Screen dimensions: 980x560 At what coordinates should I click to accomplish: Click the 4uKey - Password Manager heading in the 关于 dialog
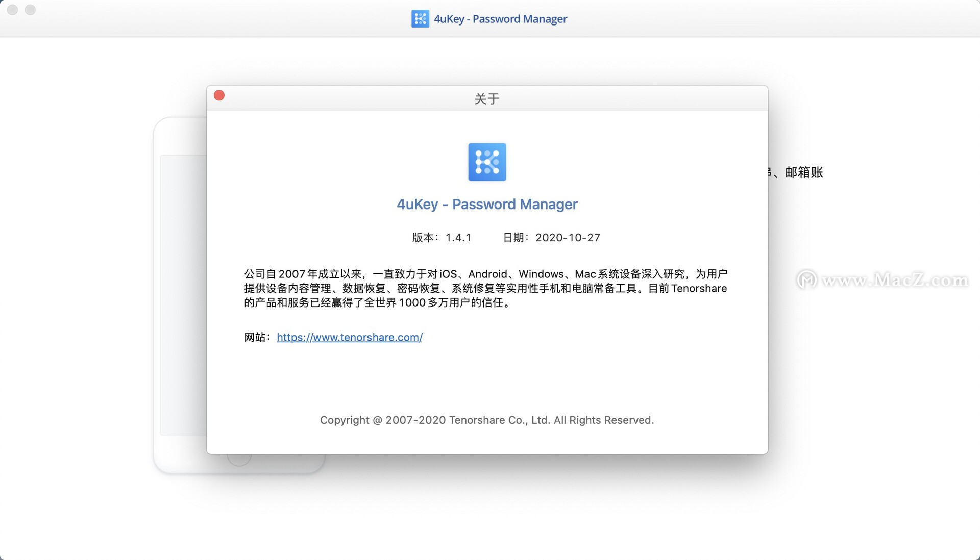487,204
